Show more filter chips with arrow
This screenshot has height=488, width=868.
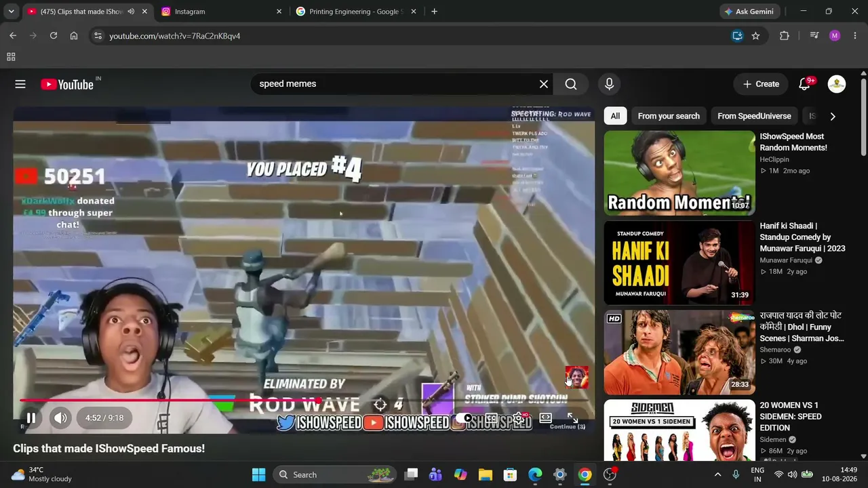coord(833,116)
